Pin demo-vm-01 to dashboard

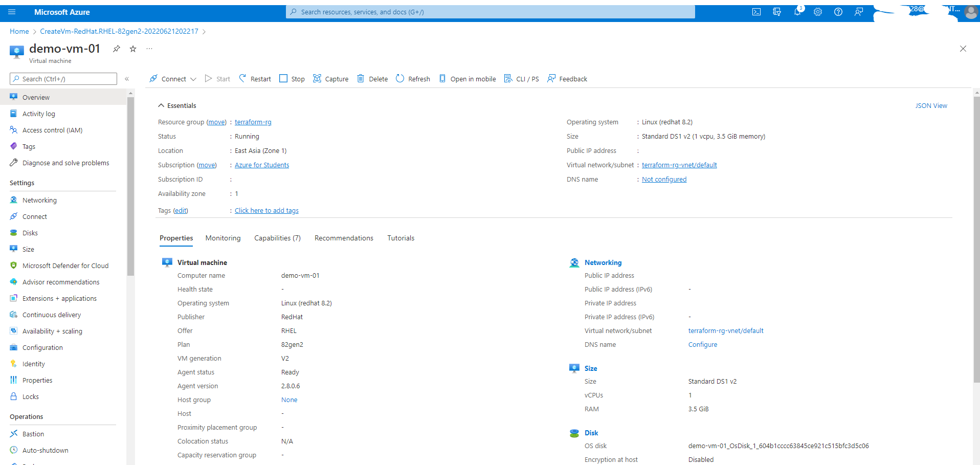point(117,49)
